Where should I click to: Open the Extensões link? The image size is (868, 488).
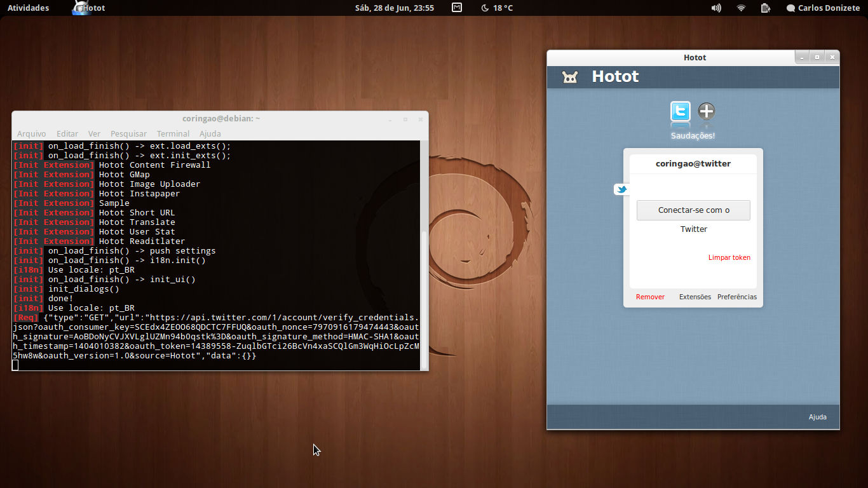[695, 297]
